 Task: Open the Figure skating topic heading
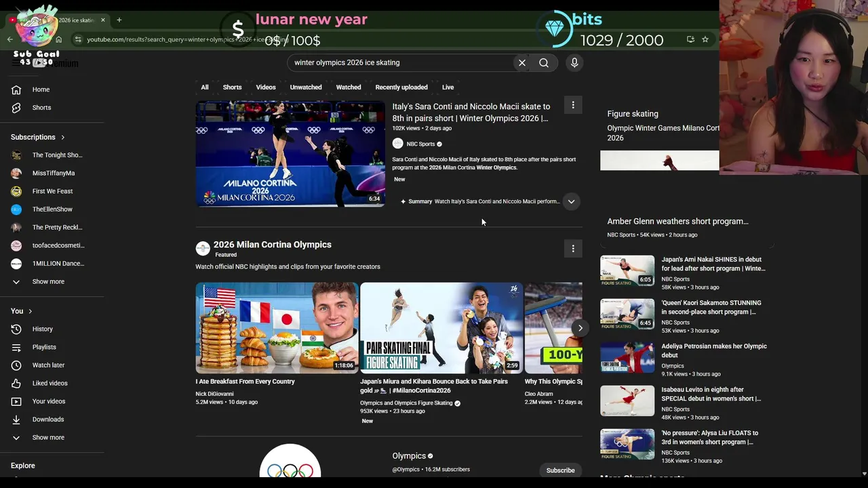coord(633,114)
